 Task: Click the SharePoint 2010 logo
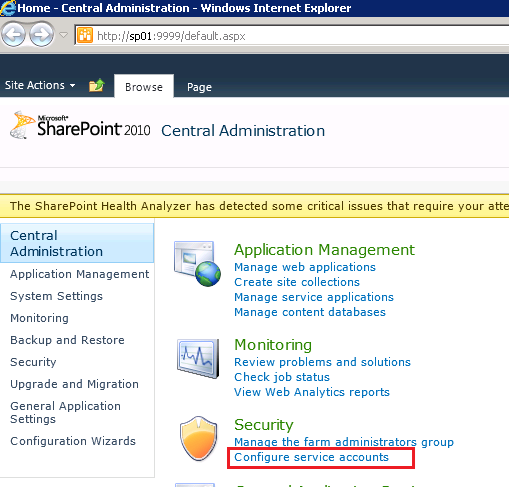click(x=80, y=126)
